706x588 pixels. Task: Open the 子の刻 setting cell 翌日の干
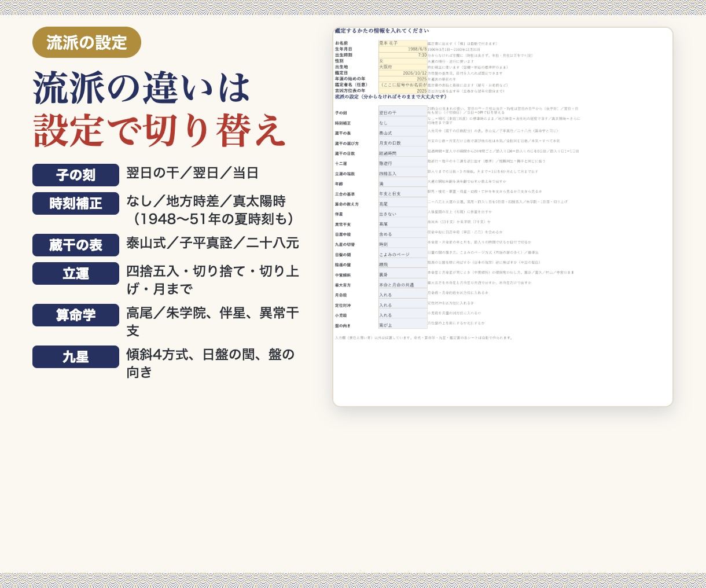click(403, 111)
